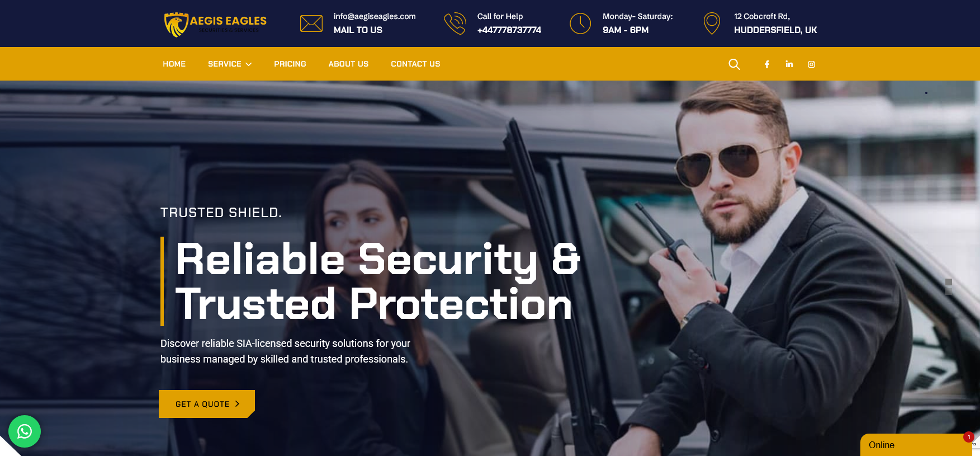The height and width of the screenshot is (456, 980).
Task: Click the location pin icon
Action: pos(712,23)
